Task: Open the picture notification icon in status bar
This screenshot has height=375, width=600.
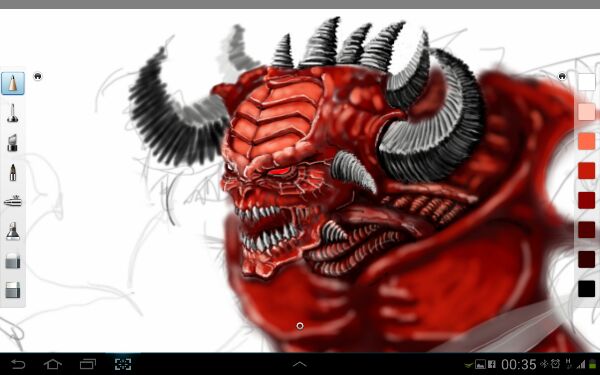Action: coord(481,365)
